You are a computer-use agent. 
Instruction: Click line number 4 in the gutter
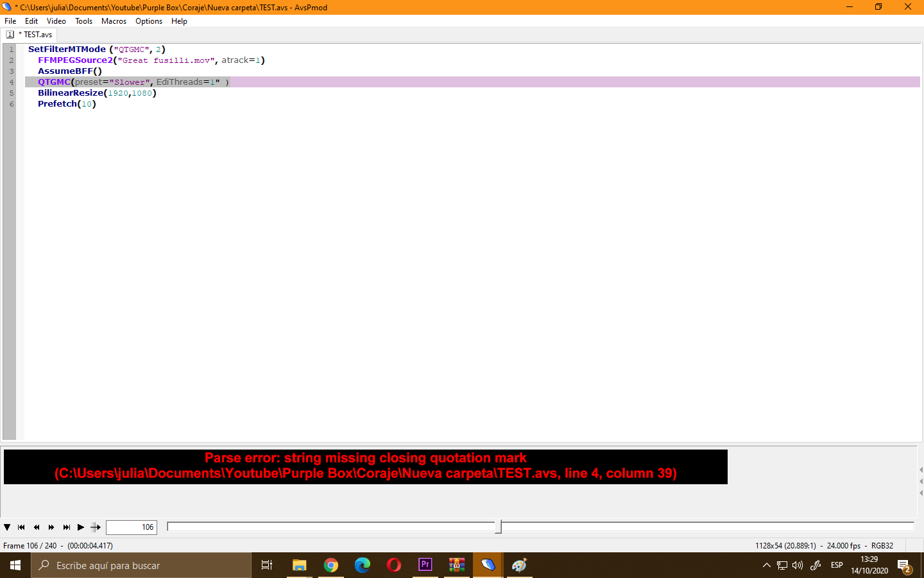[x=11, y=82]
